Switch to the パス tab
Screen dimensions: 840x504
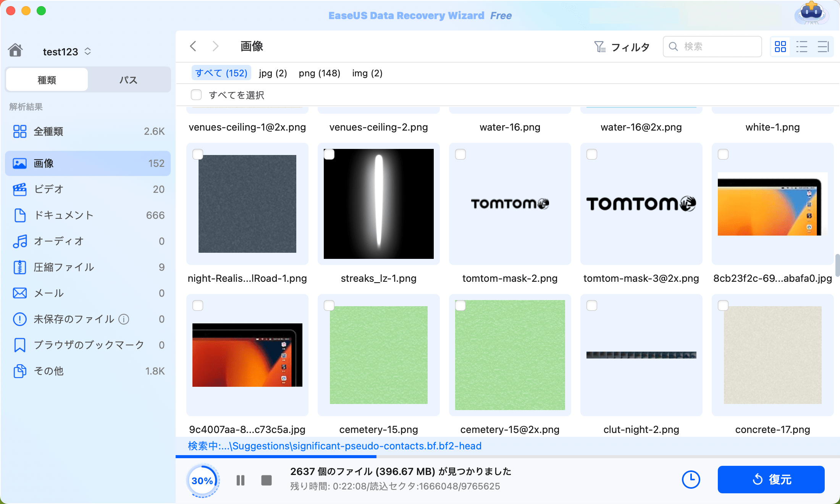(129, 80)
